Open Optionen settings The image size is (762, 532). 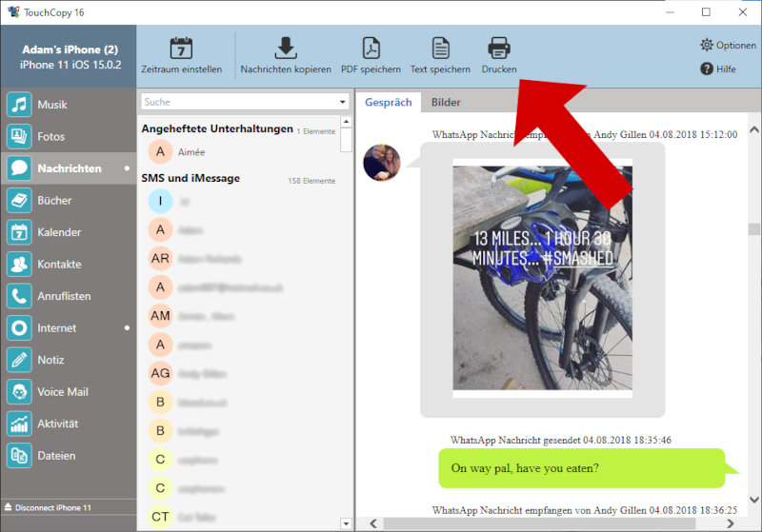pyautogui.click(x=728, y=45)
